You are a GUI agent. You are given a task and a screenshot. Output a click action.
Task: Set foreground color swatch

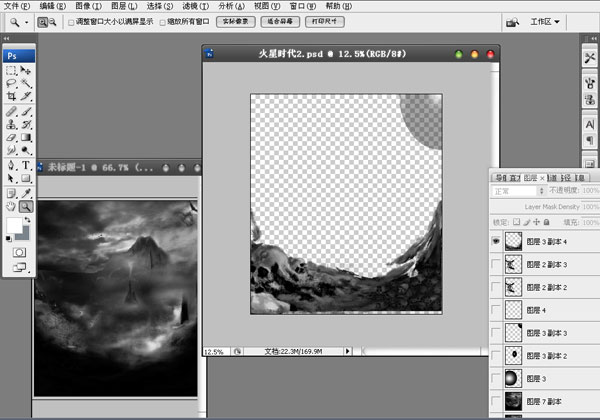14,225
